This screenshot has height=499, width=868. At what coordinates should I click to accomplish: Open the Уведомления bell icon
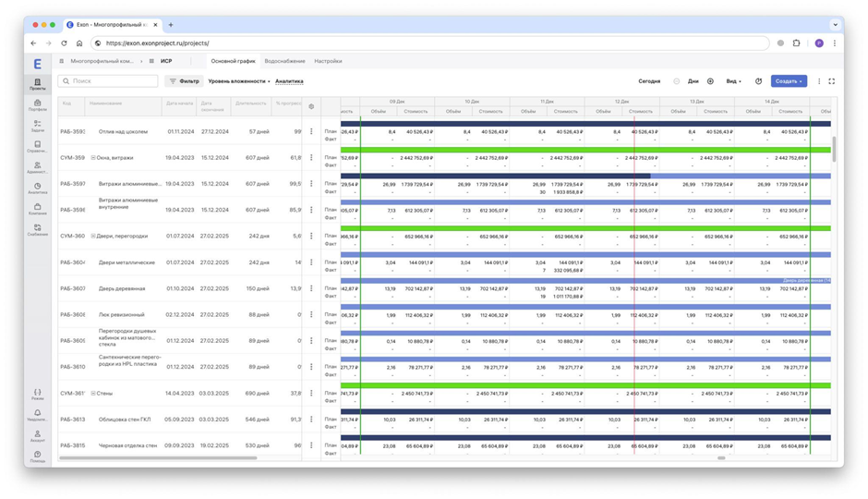pyautogui.click(x=37, y=415)
